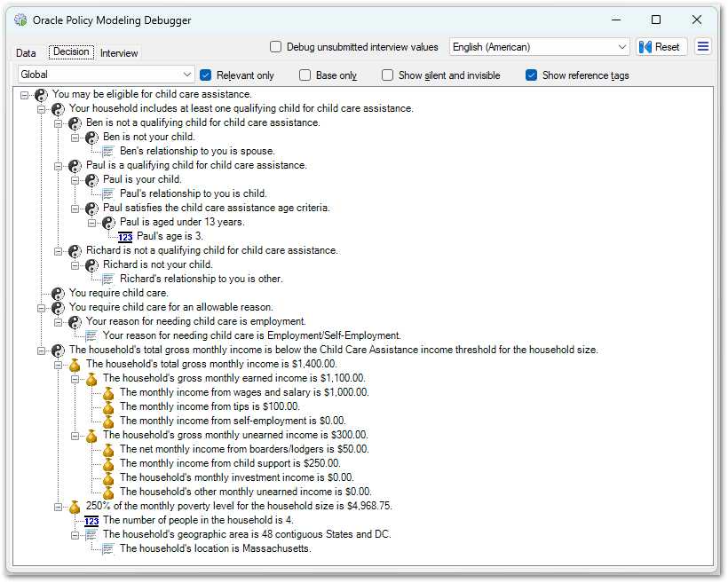Click the money bag icon for 250% of monthly poverty level
Viewport: 728px width, 583px height.
click(x=75, y=507)
